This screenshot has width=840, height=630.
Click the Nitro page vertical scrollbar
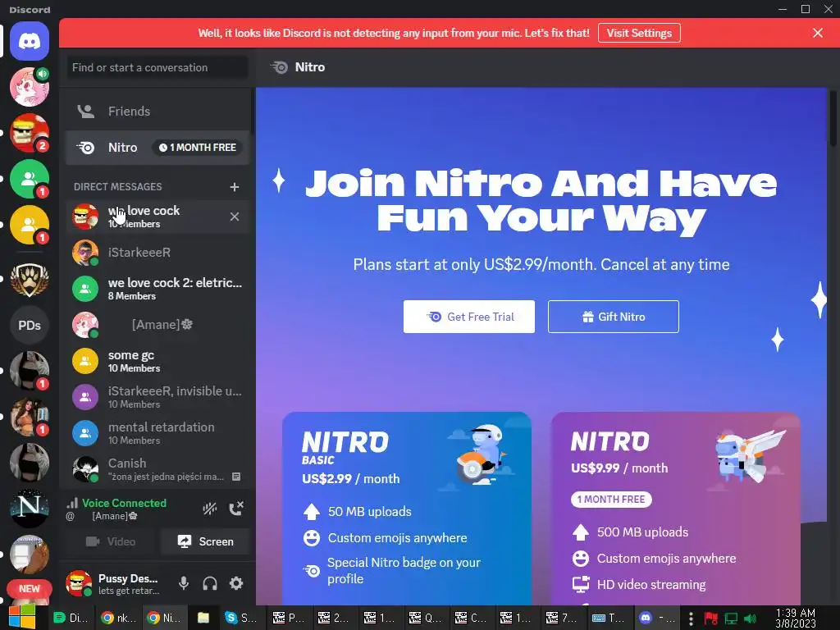(833, 118)
